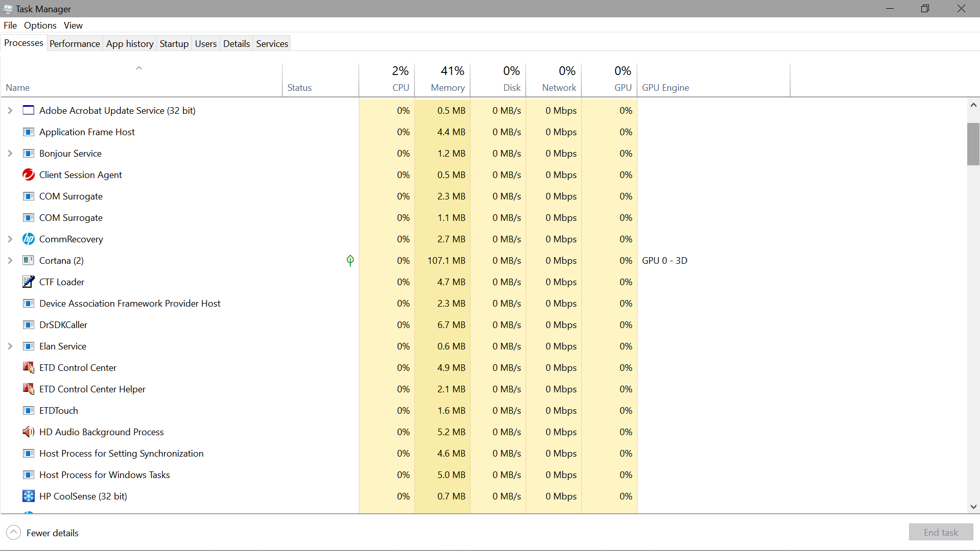Click the red Client Session Agent icon
Viewport: 980px width, 551px height.
point(29,174)
